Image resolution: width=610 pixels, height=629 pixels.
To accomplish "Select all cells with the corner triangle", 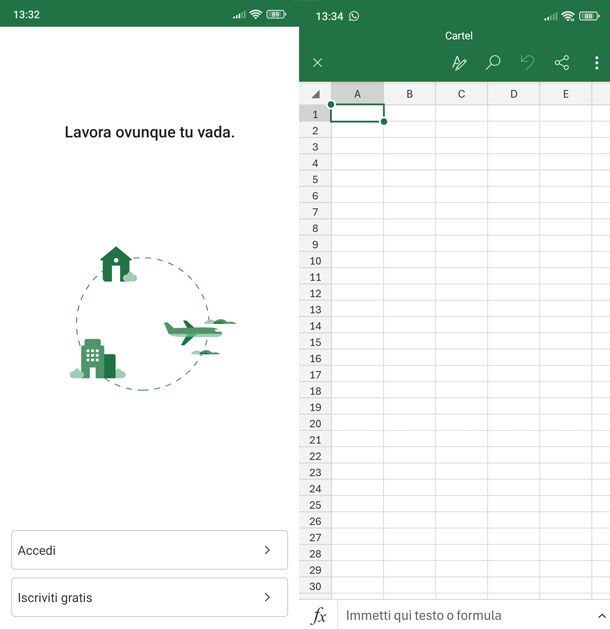I will (x=316, y=94).
